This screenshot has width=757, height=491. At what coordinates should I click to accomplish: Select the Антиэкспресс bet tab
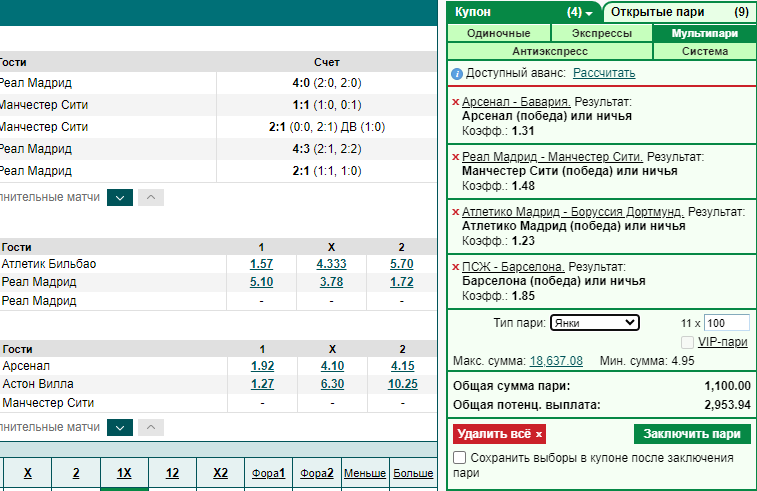click(x=550, y=51)
